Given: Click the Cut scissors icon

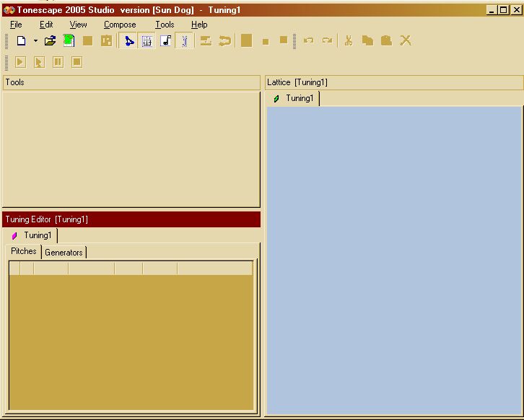Looking at the screenshot, I should (x=349, y=40).
